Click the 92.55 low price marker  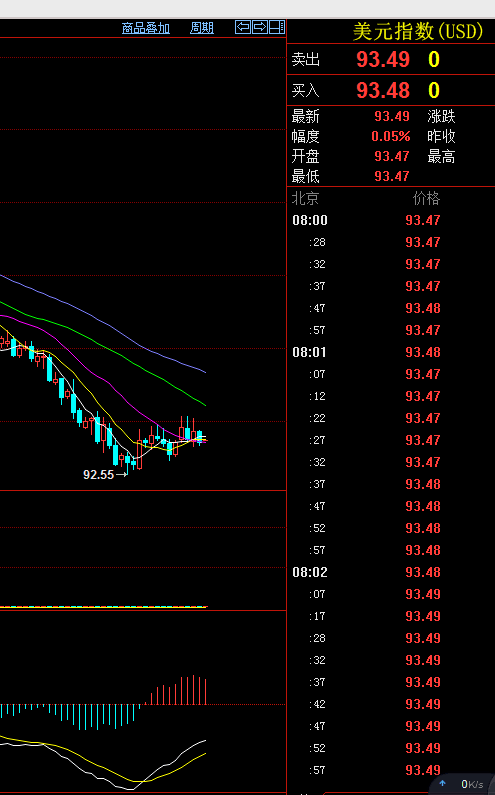[98, 475]
